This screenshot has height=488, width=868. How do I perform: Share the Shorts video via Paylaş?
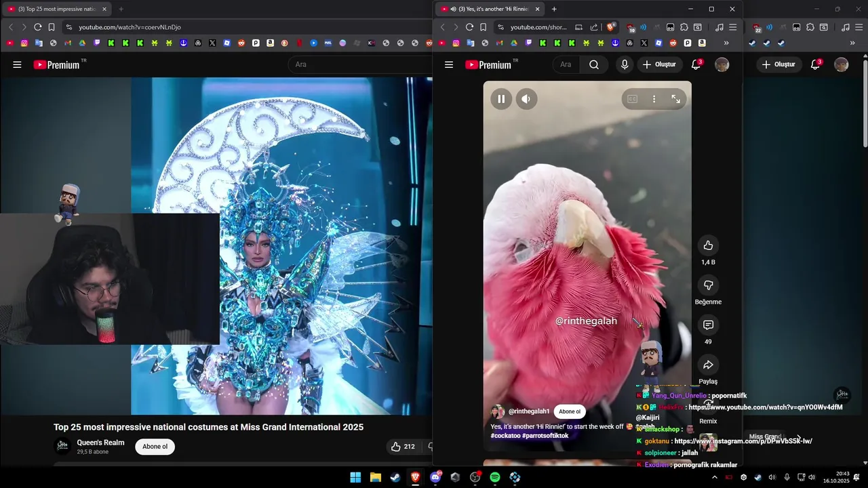(x=708, y=365)
